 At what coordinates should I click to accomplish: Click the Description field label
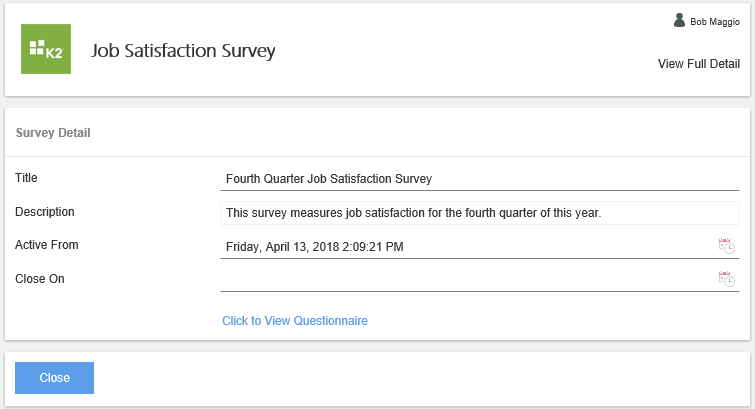[x=45, y=212]
